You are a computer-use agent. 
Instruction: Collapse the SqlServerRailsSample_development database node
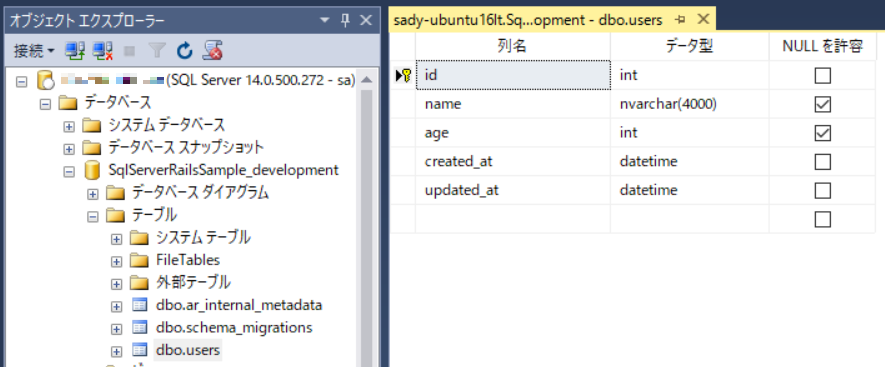point(69,172)
